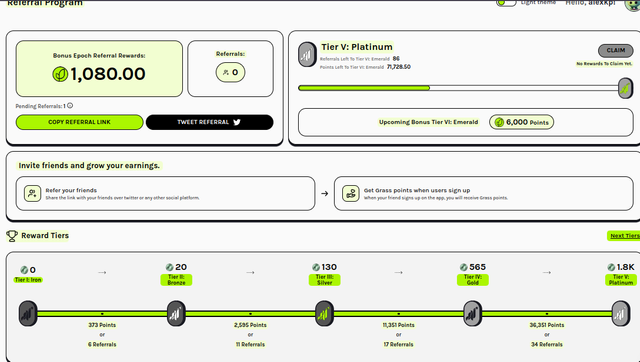Click the Twitter bird icon in Tweet Referral
Screen dimensions: 640x362
coord(237,122)
